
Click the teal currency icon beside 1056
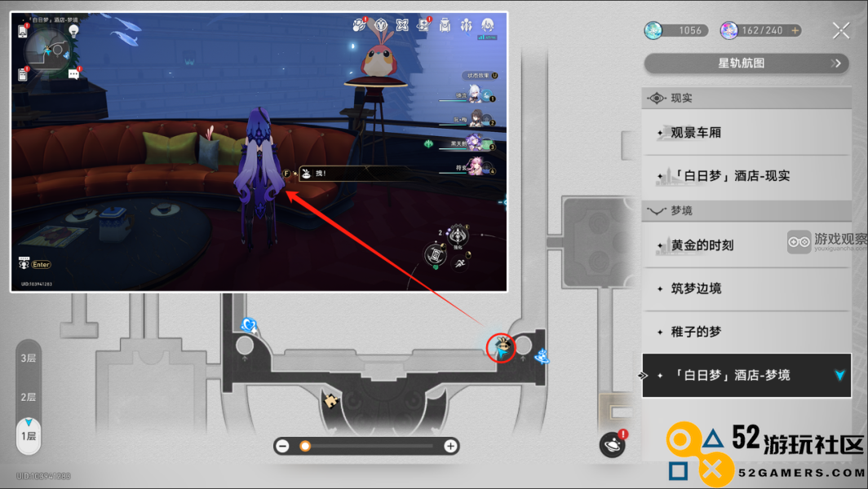(653, 30)
